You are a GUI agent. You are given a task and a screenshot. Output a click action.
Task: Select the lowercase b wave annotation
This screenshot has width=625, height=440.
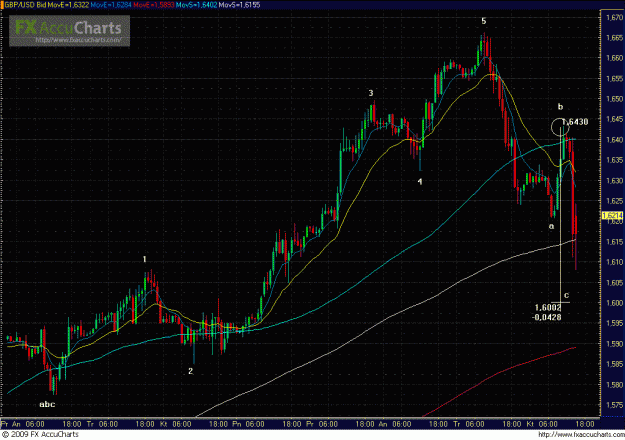click(x=560, y=106)
